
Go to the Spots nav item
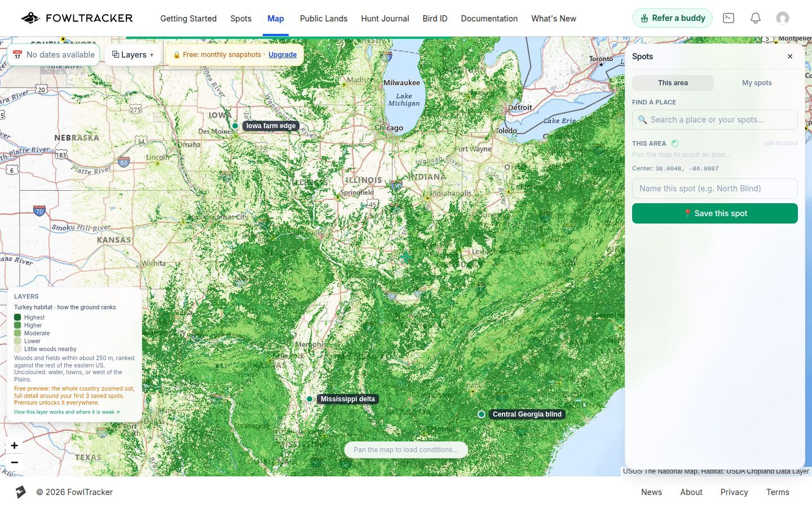coord(241,19)
